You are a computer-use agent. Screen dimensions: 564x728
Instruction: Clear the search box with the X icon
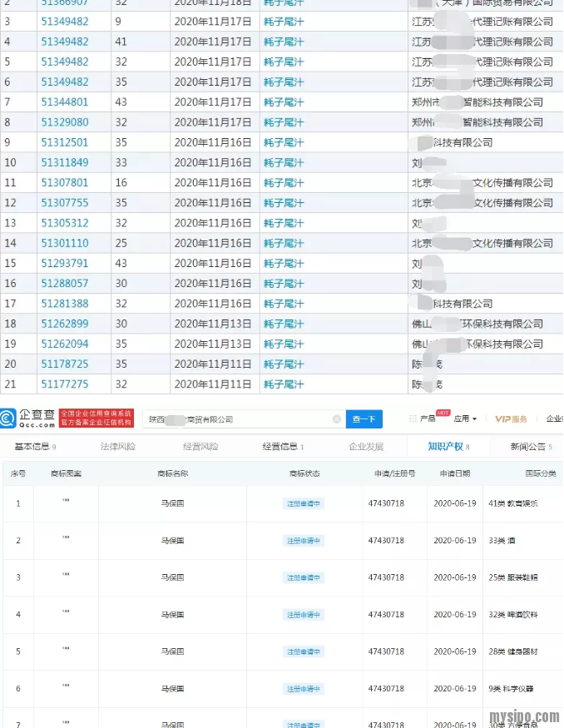point(337,419)
